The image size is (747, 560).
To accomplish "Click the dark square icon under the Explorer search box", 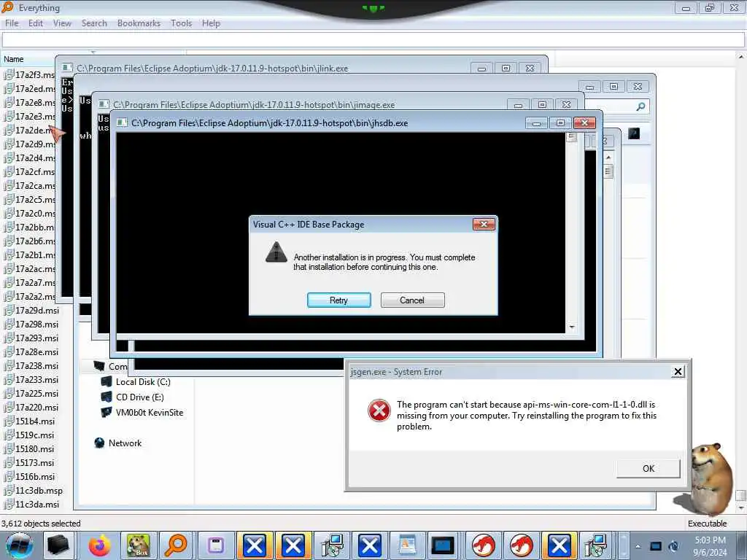I will pos(634,134).
